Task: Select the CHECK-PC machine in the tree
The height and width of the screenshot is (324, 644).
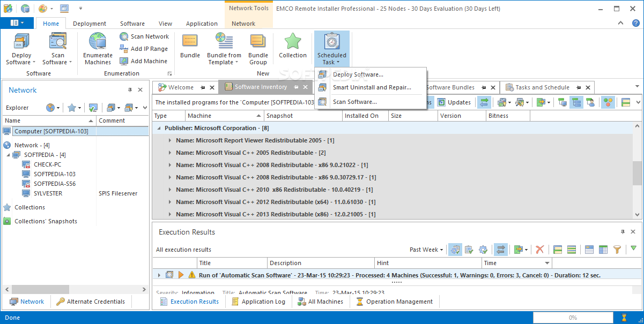Action: [x=47, y=164]
